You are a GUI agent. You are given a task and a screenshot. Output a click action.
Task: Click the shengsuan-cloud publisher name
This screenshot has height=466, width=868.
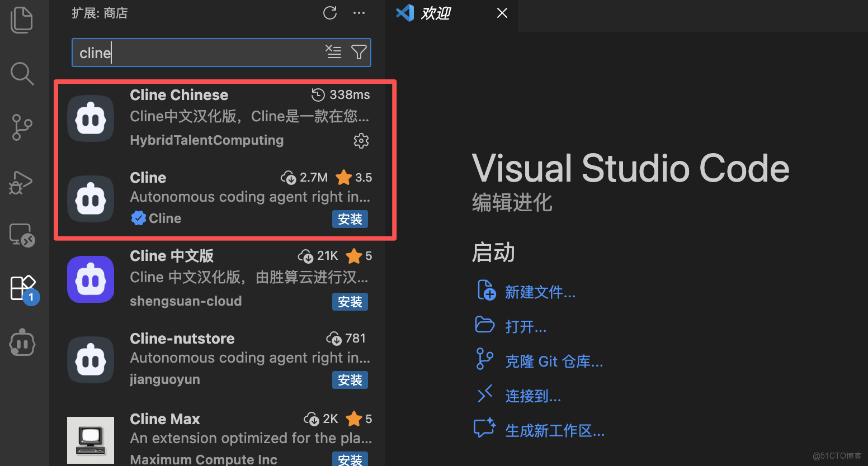pyautogui.click(x=186, y=301)
